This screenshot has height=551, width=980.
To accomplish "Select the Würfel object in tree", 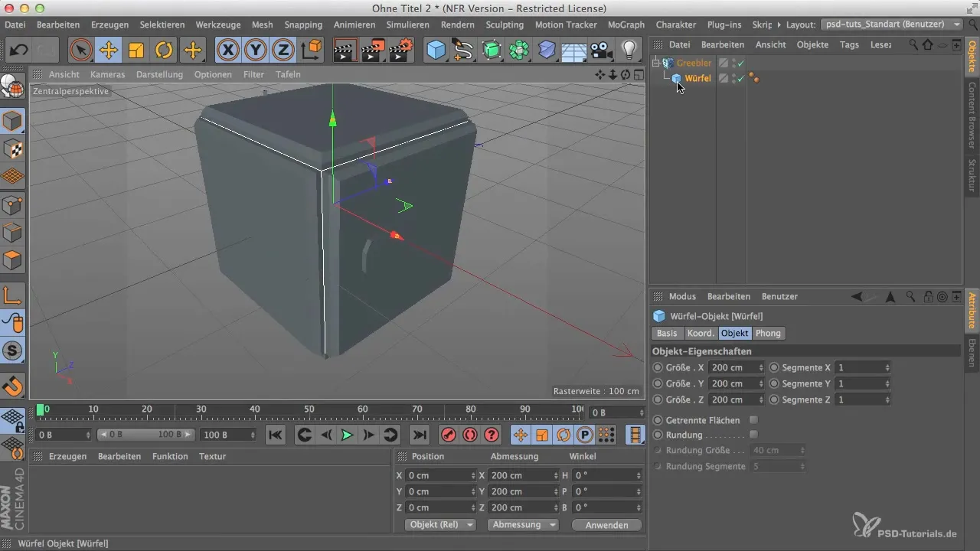I will pyautogui.click(x=697, y=78).
